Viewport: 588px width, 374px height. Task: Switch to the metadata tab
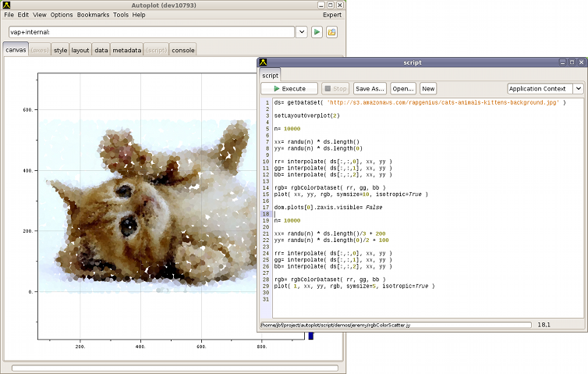pyautogui.click(x=127, y=50)
